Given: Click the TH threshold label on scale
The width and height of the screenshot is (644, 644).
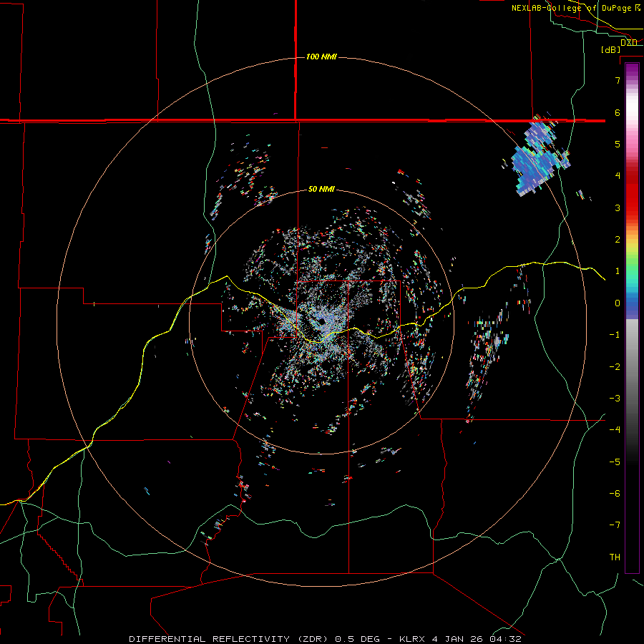Looking at the screenshot, I should point(615,557).
